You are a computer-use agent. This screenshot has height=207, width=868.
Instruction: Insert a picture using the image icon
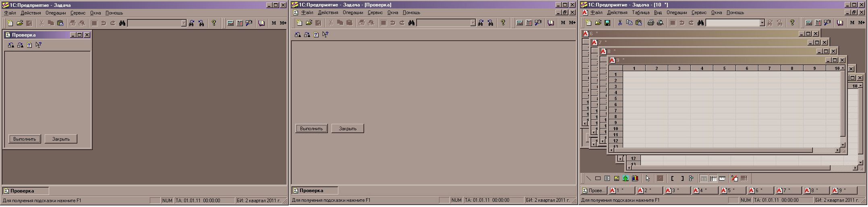pos(616,178)
